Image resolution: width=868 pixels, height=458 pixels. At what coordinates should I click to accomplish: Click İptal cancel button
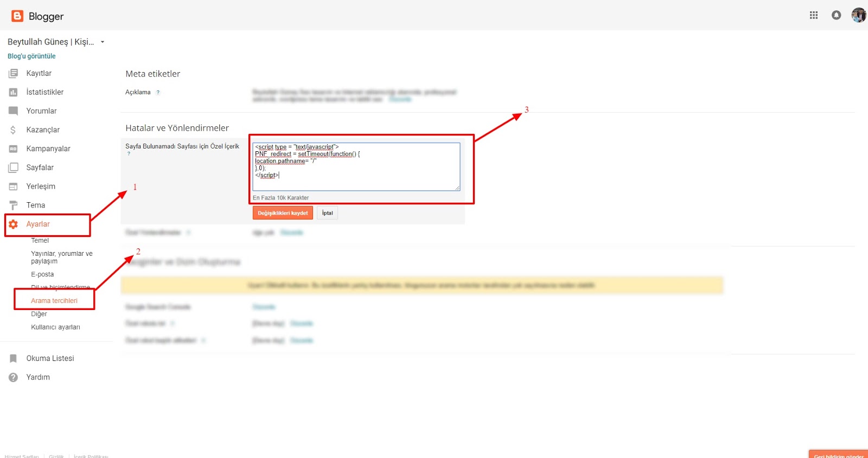[x=327, y=213]
